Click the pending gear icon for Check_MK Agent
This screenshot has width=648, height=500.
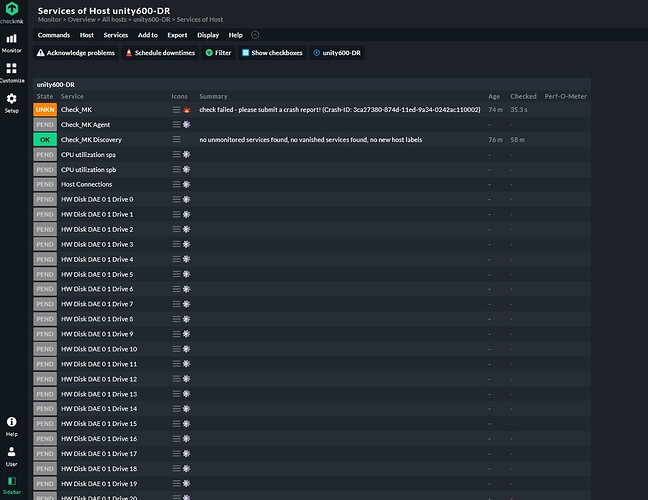pyautogui.click(x=187, y=124)
